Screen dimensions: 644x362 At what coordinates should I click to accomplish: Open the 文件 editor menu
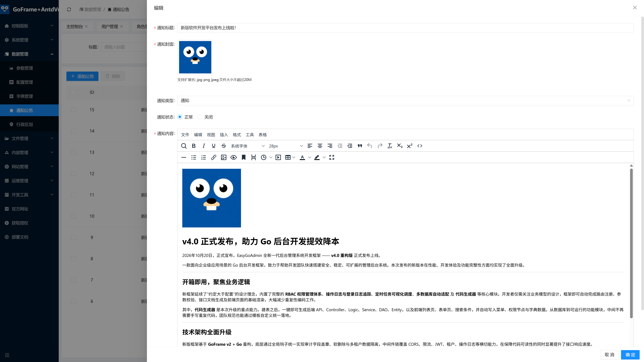[x=185, y=135]
